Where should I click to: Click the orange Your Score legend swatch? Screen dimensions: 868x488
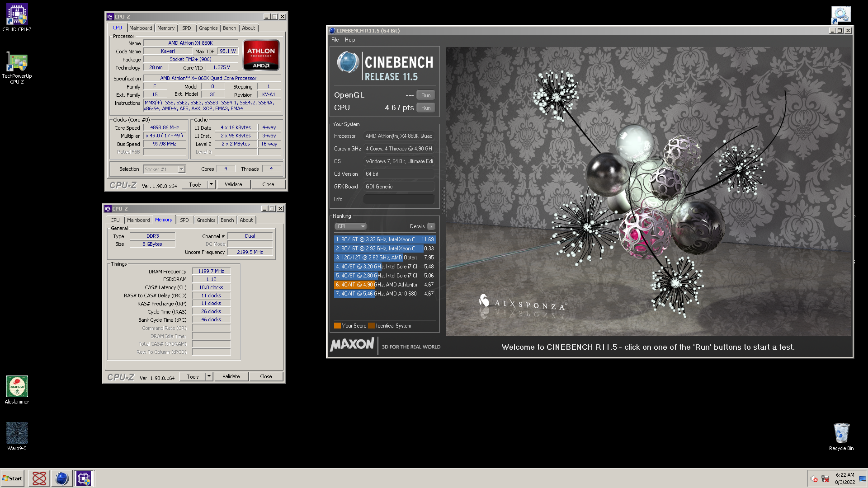(337, 326)
